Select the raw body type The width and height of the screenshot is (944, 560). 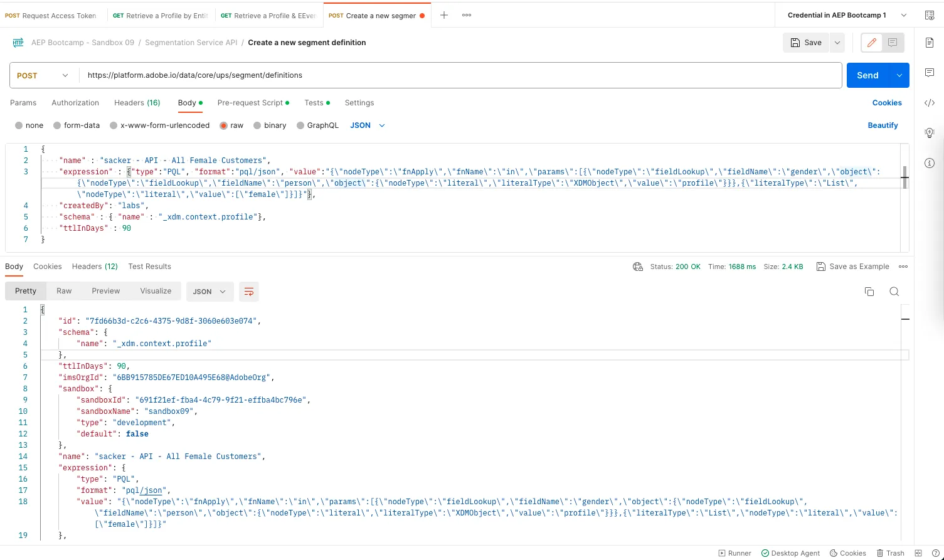pos(231,125)
